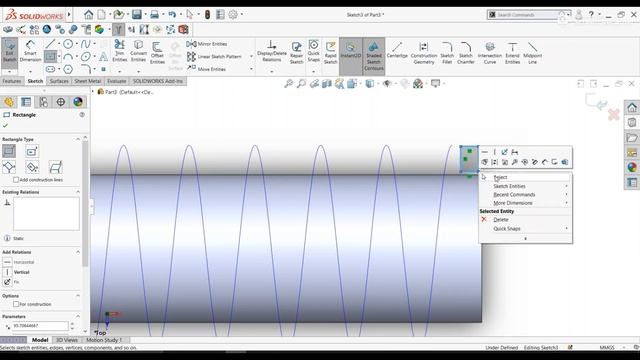Image resolution: width=640 pixels, height=360 pixels.
Task: Select the Text sketch tool
Action: tap(104, 56)
